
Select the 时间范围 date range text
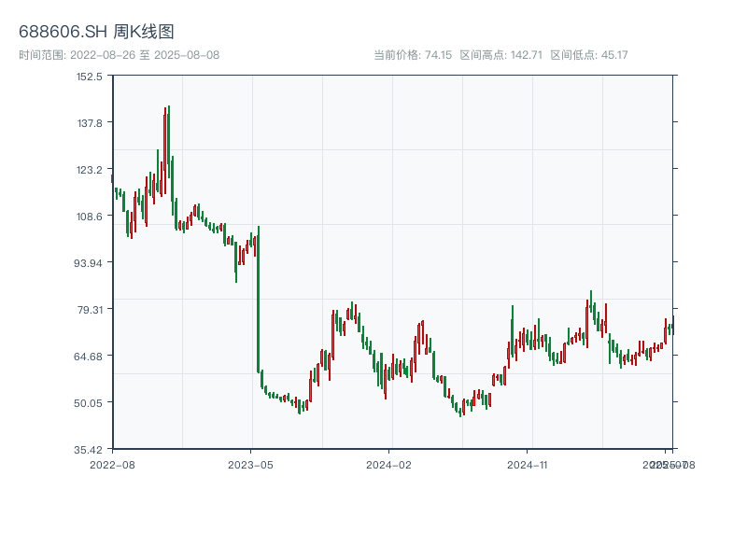(119, 55)
